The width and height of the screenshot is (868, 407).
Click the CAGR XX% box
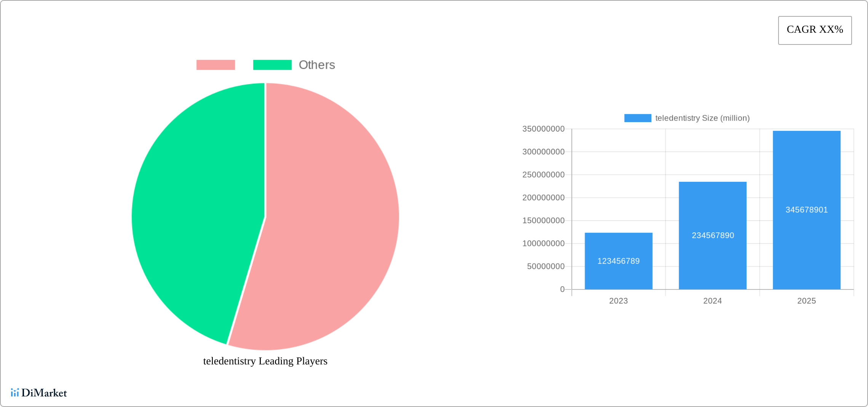pyautogui.click(x=815, y=30)
